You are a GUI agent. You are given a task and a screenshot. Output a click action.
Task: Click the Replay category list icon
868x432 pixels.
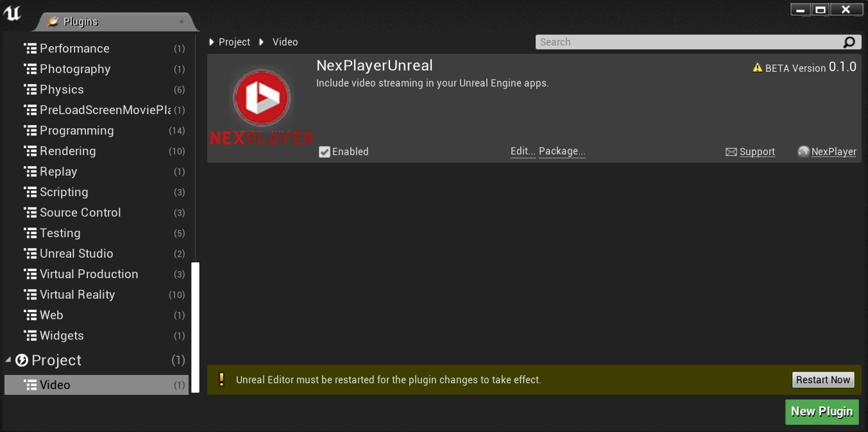click(30, 172)
